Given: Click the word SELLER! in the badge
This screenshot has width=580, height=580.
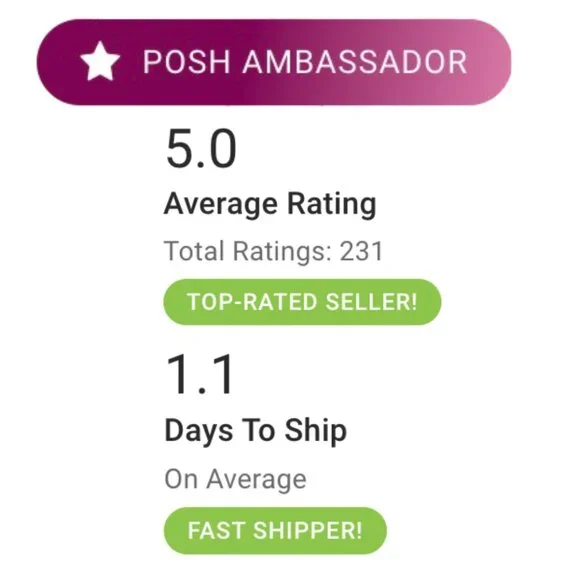Looking at the screenshot, I should tap(371, 302).
